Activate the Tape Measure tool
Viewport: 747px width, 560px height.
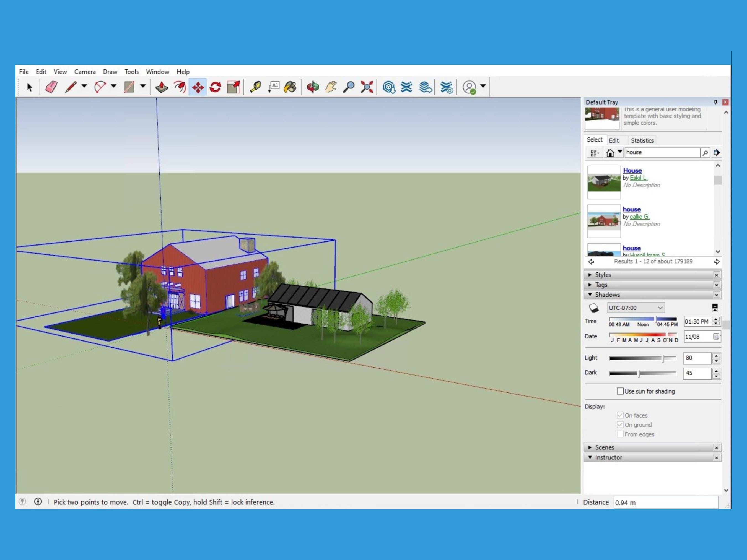256,87
